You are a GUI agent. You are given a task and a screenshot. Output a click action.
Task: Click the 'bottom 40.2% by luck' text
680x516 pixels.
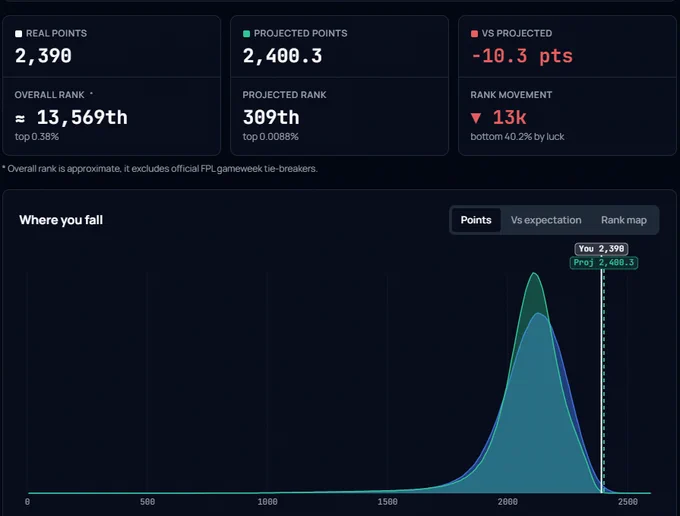(517, 137)
